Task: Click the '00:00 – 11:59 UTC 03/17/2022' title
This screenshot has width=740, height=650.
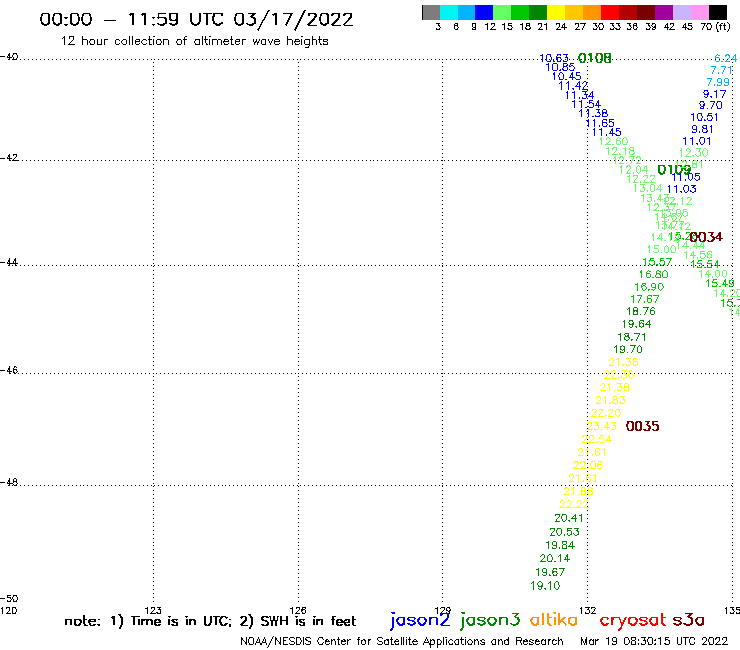Action: 196,19
